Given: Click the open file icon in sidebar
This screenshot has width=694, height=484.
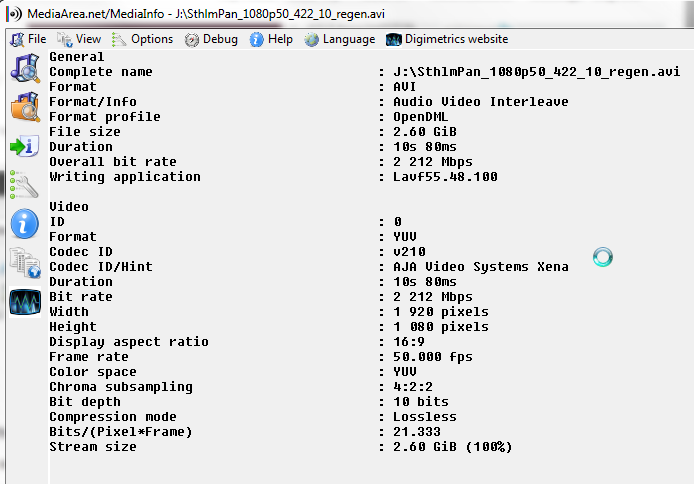Looking at the screenshot, I should [x=24, y=69].
